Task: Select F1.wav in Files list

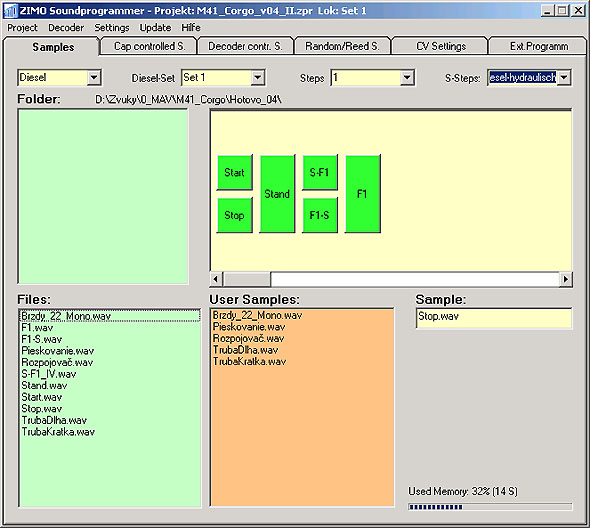Action: tap(109, 327)
